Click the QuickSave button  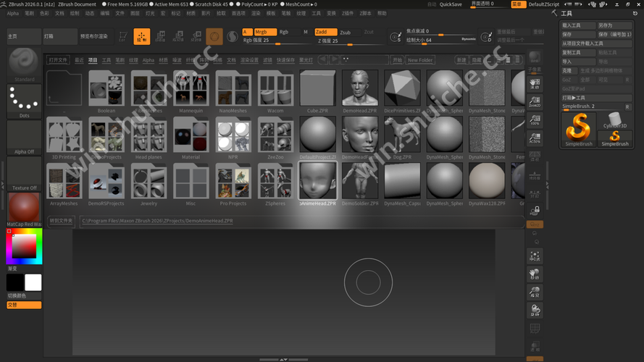451,4
